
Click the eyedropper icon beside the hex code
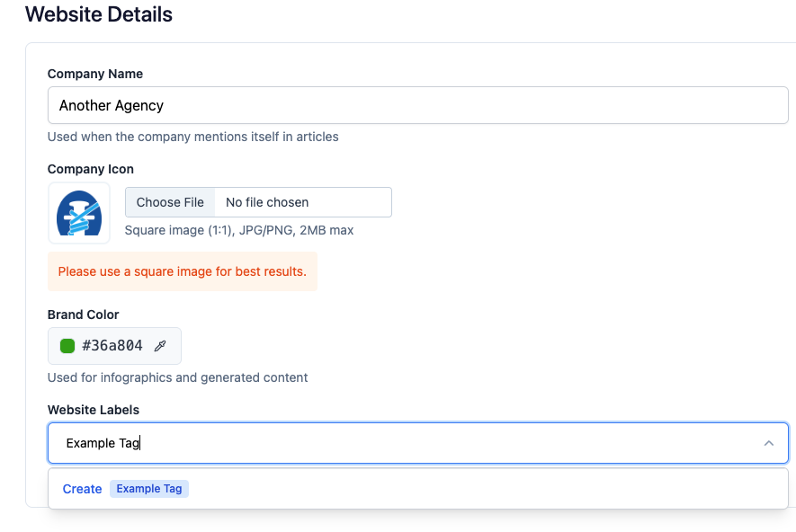point(160,346)
